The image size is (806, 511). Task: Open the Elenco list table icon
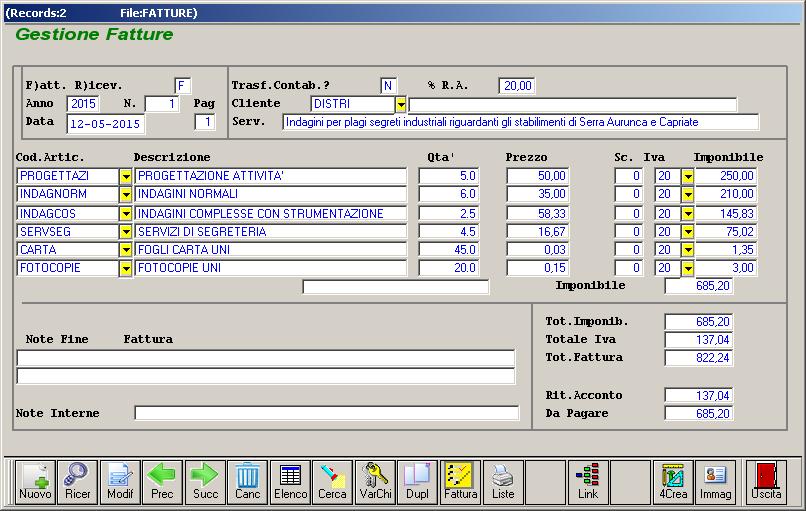pyautogui.click(x=290, y=482)
